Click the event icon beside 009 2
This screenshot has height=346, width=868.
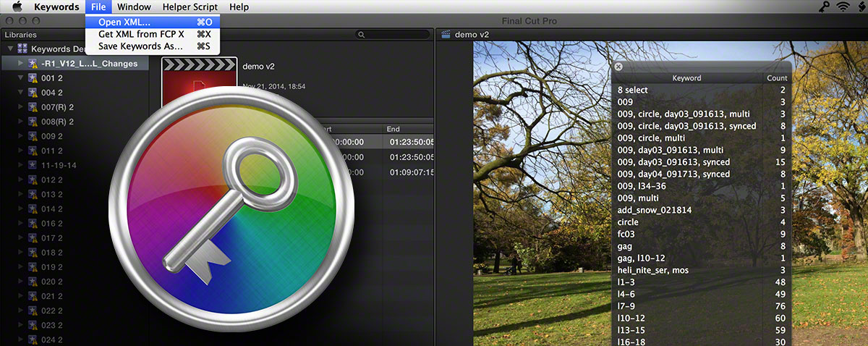tap(33, 135)
